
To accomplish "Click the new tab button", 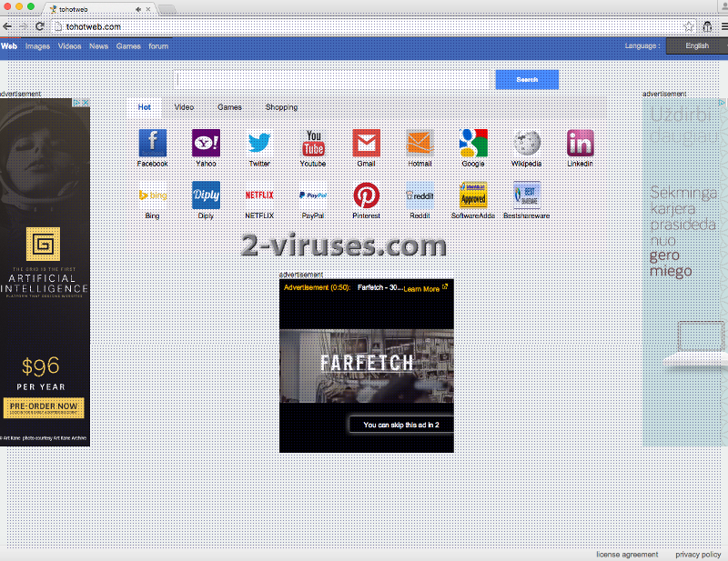I will coord(167,9).
